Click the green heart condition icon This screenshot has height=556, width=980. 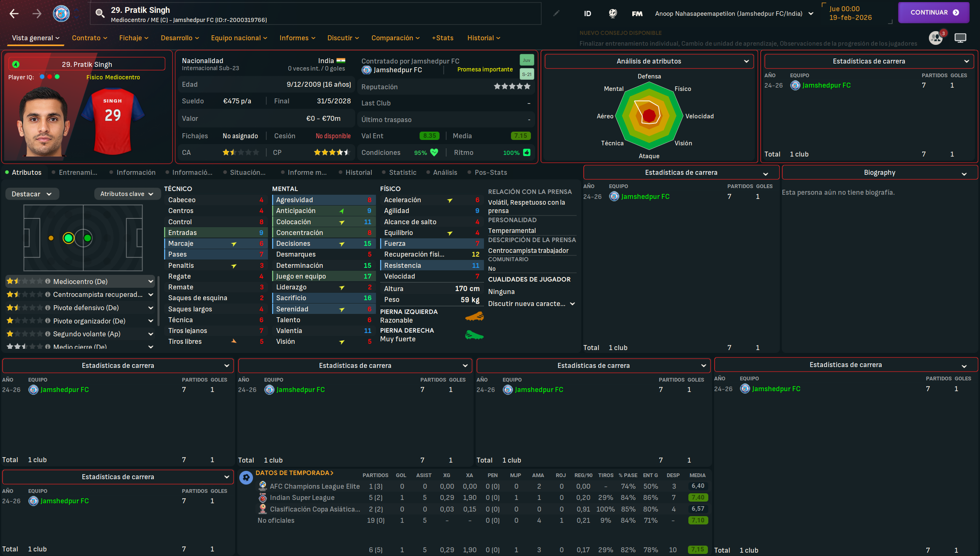(434, 152)
